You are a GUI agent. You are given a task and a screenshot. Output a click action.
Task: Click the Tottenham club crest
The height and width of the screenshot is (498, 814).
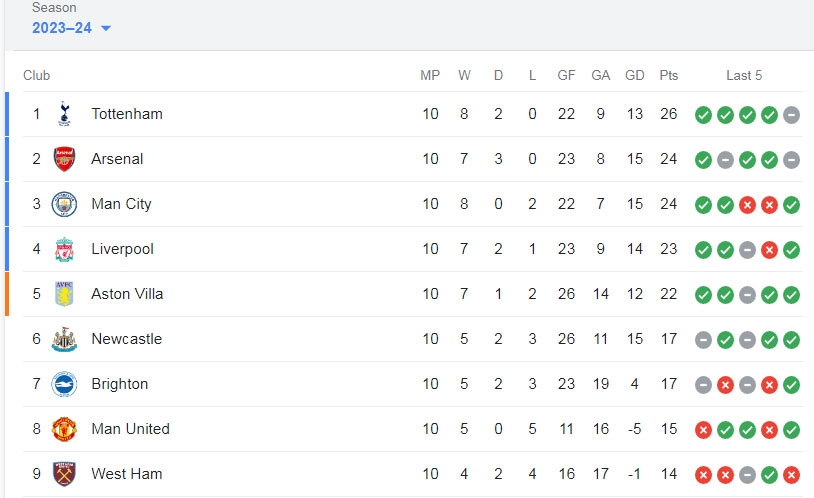pyautogui.click(x=64, y=114)
